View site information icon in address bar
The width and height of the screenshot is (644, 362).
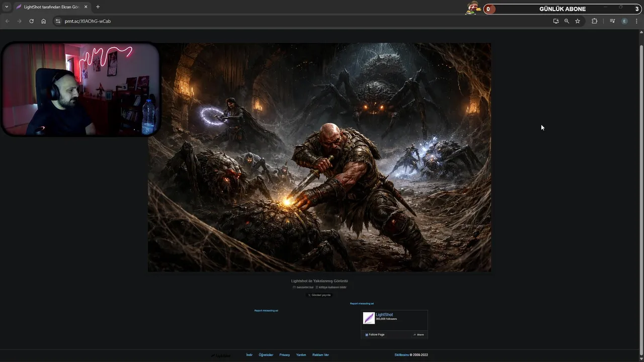pyautogui.click(x=58, y=21)
